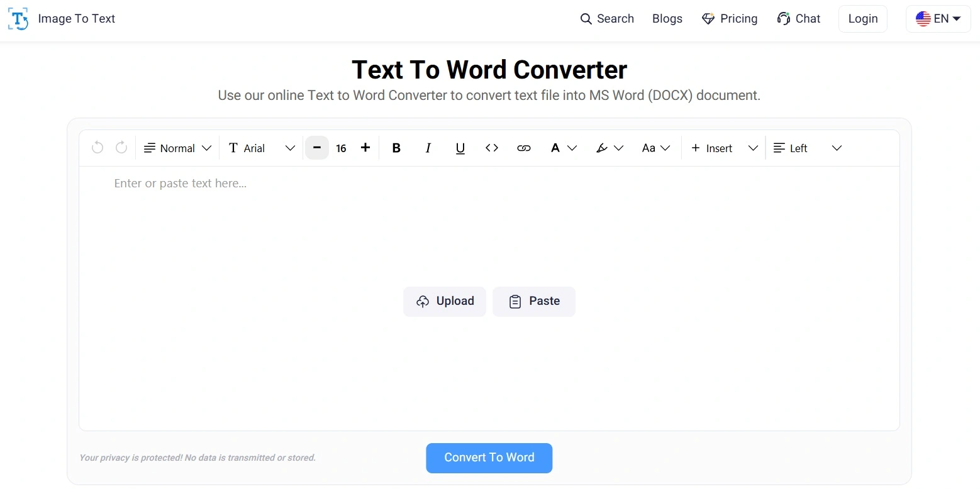The height and width of the screenshot is (489, 980).
Task: Toggle italic formatting
Action: click(x=428, y=148)
